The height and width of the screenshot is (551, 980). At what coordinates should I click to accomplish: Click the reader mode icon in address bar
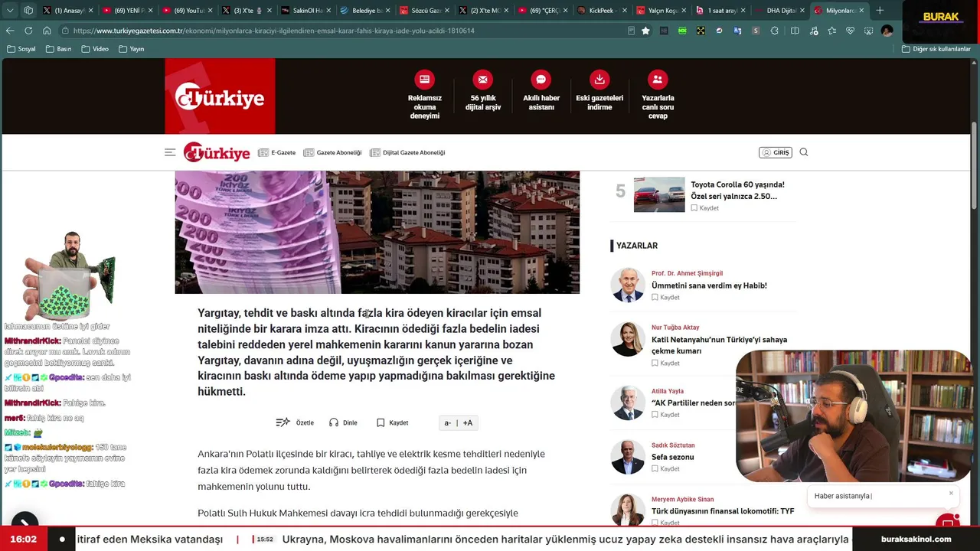click(631, 31)
